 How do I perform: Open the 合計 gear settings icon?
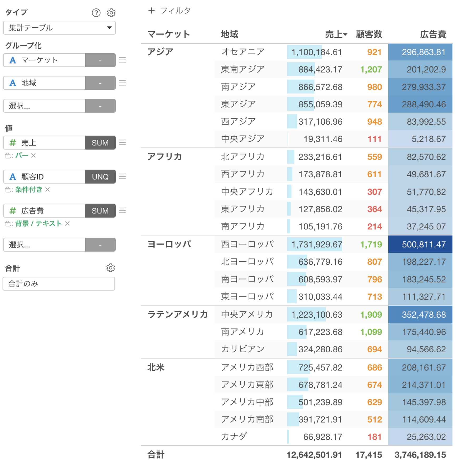(110, 268)
